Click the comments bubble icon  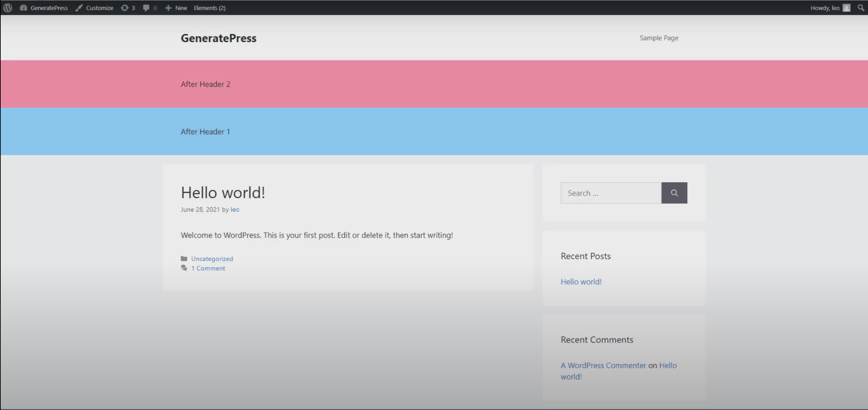pyautogui.click(x=146, y=7)
